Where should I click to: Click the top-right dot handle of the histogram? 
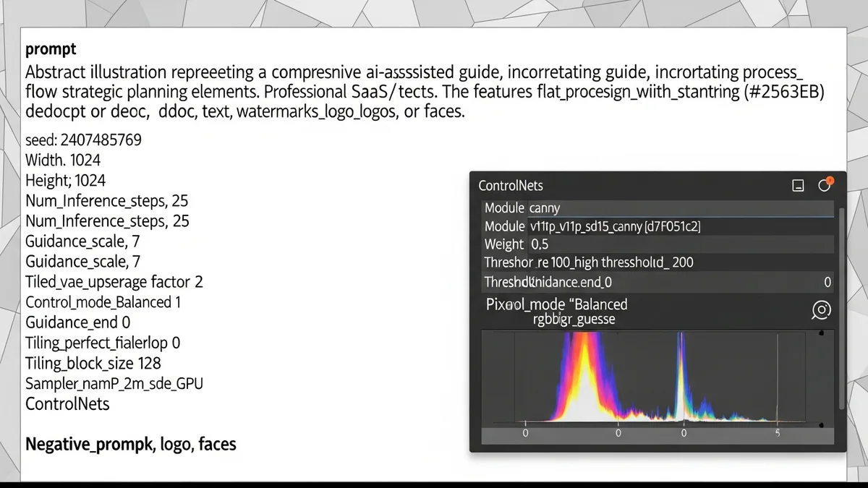pos(822,333)
